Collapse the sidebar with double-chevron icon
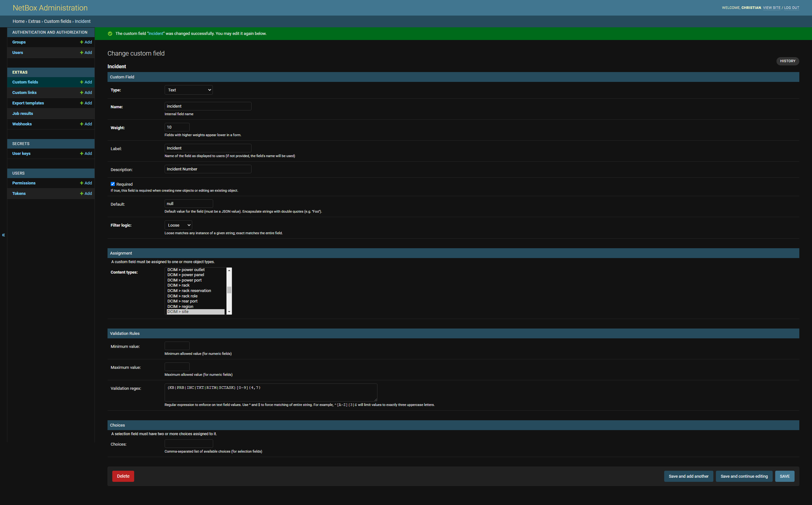 click(x=3, y=235)
